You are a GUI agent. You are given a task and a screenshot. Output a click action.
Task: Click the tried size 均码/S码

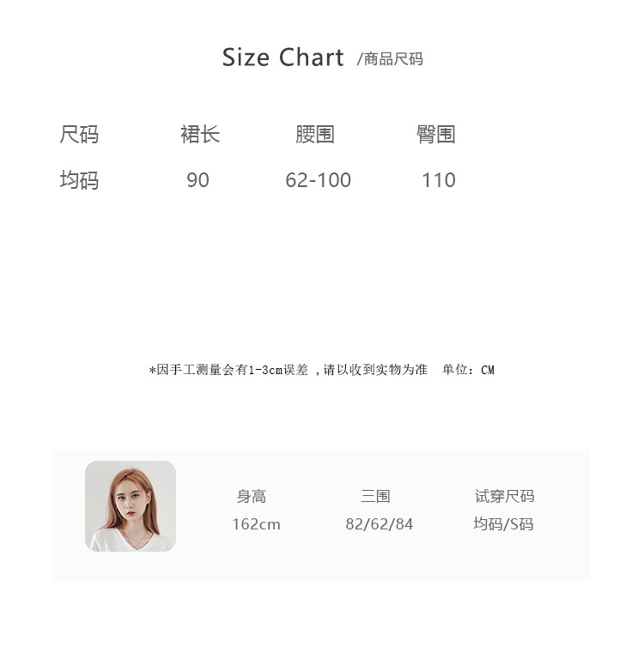tap(503, 524)
